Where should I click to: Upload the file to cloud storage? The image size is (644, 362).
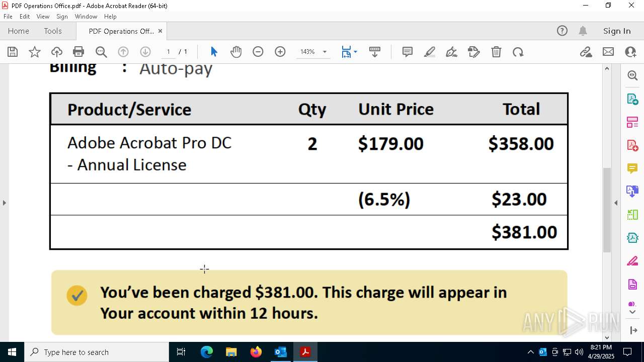[57, 52]
